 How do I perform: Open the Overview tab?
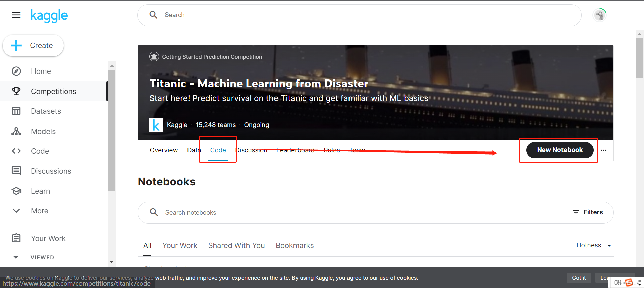(x=164, y=150)
